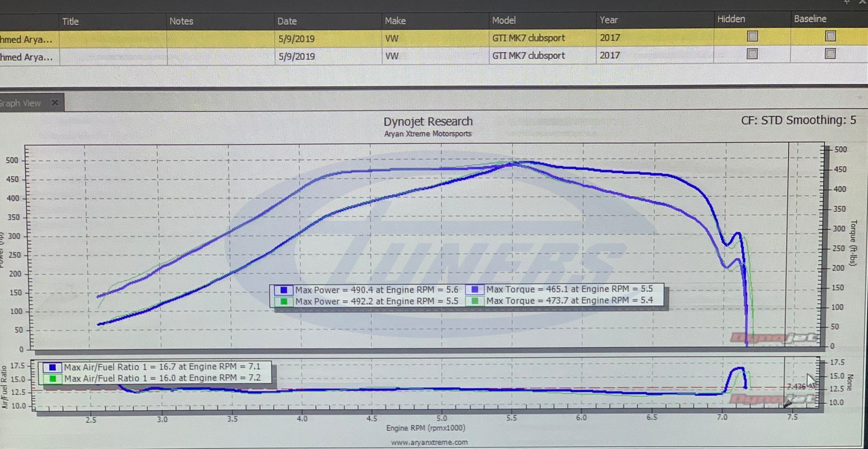Click the Notes column header
Image resolution: width=868 pixels, height=449 pixels.
(x=181, y=22)
